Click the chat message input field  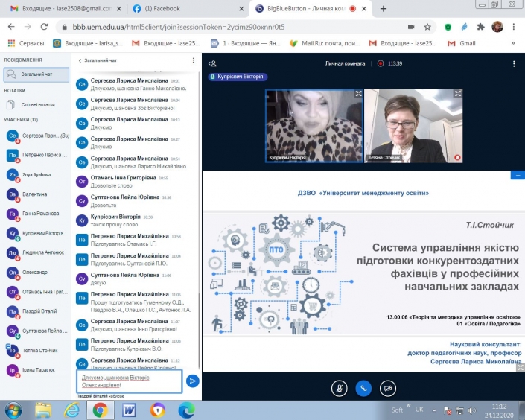pyautogui.click(x=130, y=381)
